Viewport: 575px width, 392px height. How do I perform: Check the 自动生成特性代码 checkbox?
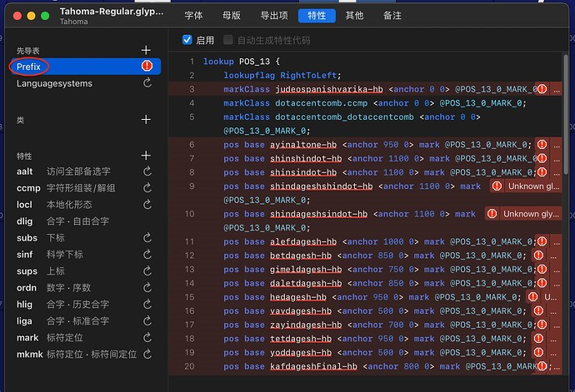pyautogui.click(x=227, y=40)
